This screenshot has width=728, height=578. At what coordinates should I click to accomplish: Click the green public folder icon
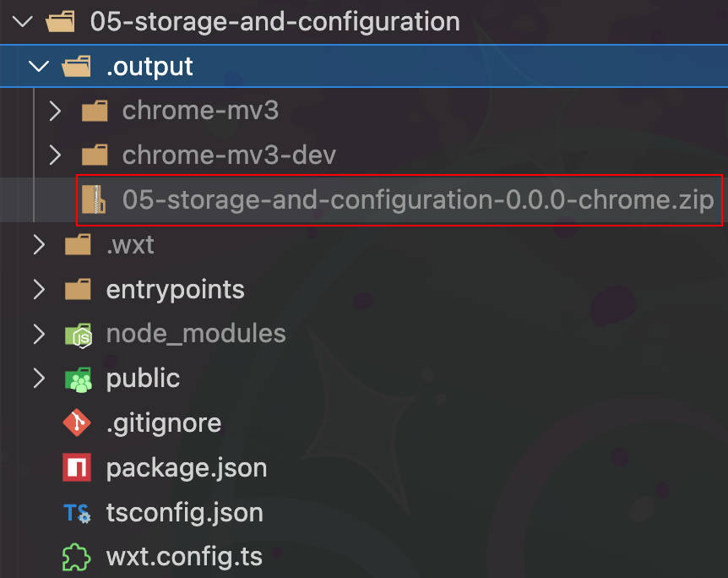point(78,379)
